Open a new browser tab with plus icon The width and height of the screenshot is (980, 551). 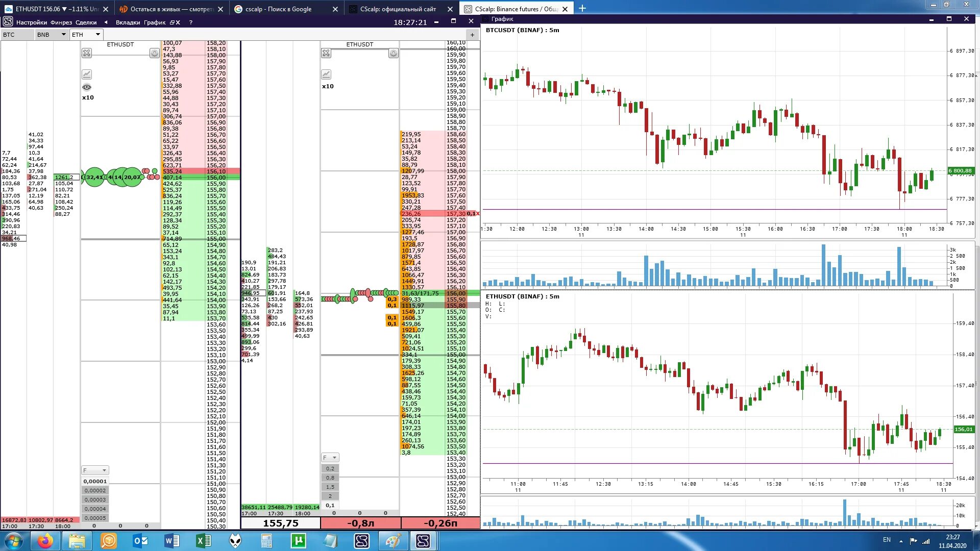(x=582, y=8)
